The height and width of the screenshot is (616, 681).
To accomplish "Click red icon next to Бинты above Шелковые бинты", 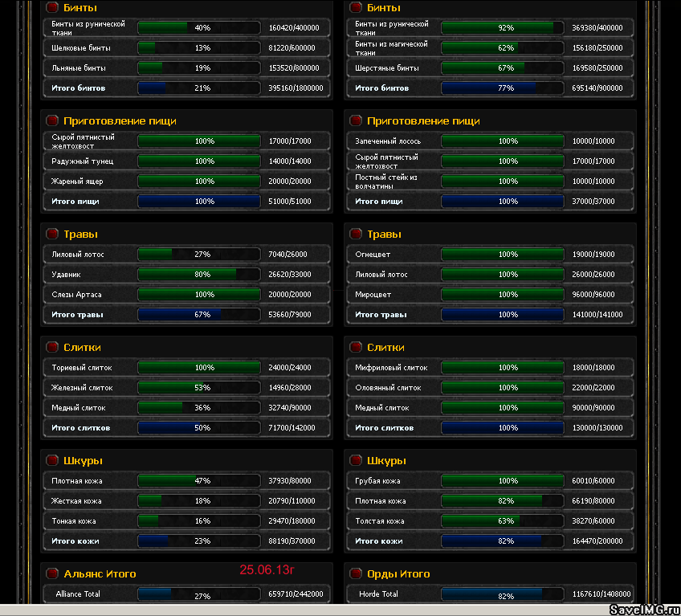I will 52,7.
